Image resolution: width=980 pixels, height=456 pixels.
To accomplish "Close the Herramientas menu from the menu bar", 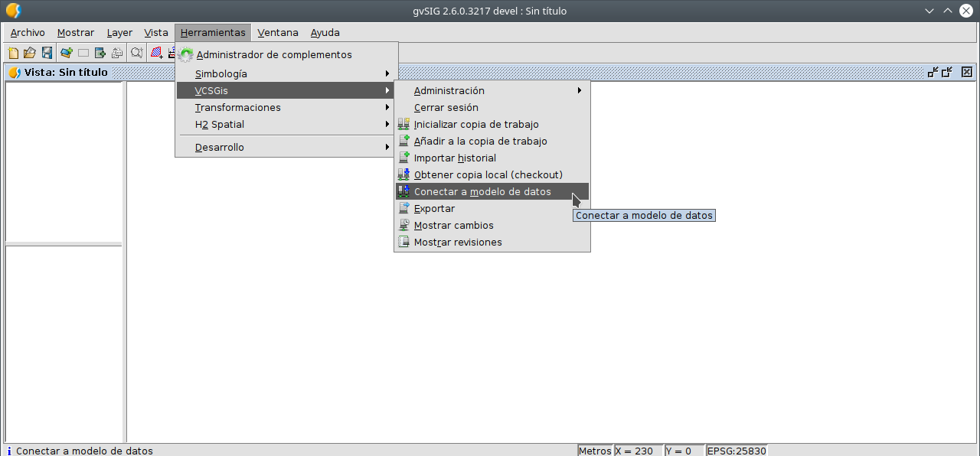I will (213, 32).
